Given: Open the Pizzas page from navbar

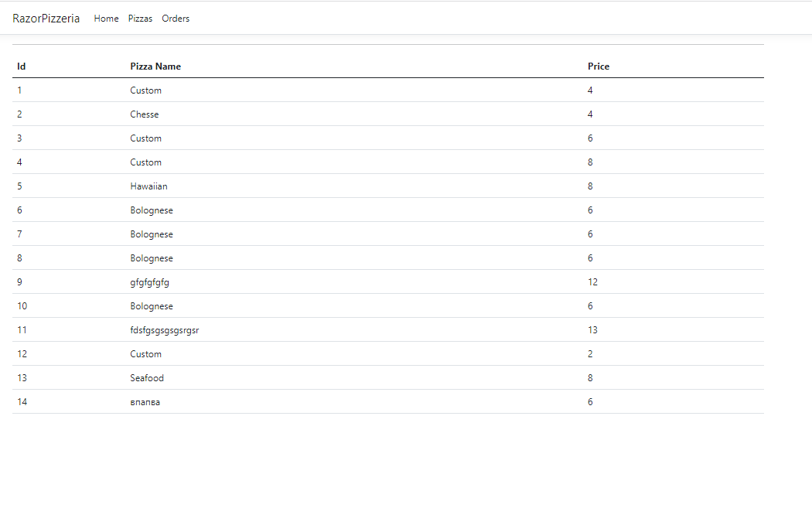Looking at the screenshot, I should pos(140,19).
